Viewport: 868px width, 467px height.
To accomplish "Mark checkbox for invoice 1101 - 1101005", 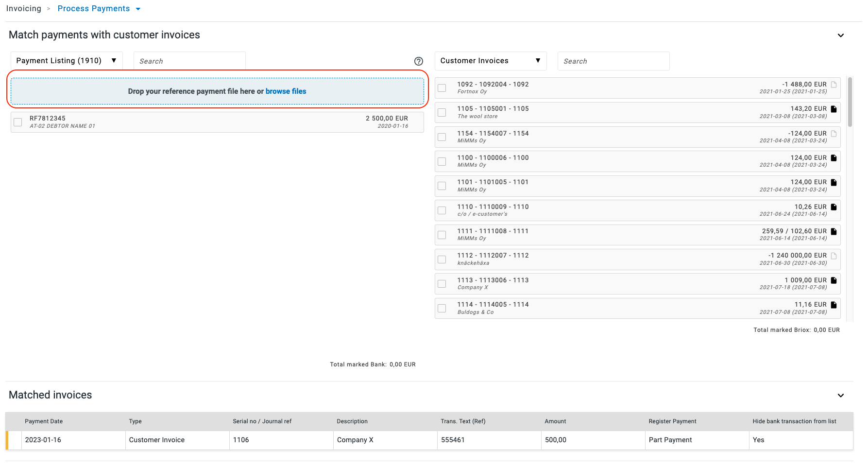I will [442, 186].
